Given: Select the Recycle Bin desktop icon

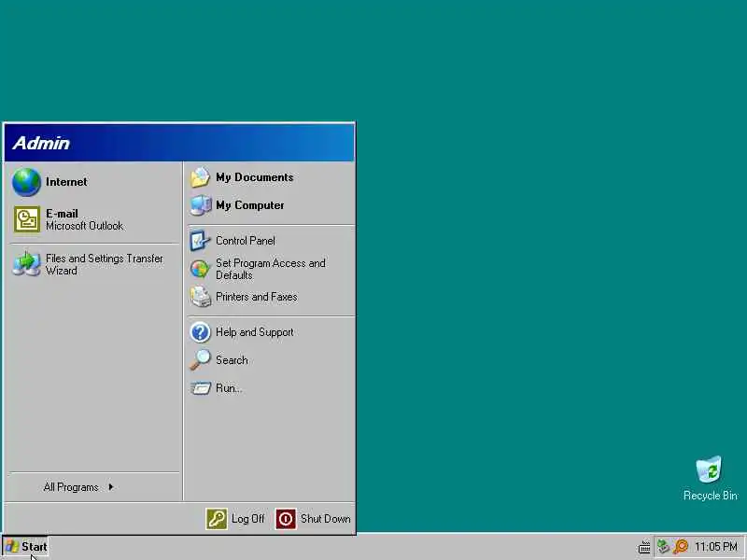Looking at the screenshot, I should pyautogui.click(x=709, y=469).
